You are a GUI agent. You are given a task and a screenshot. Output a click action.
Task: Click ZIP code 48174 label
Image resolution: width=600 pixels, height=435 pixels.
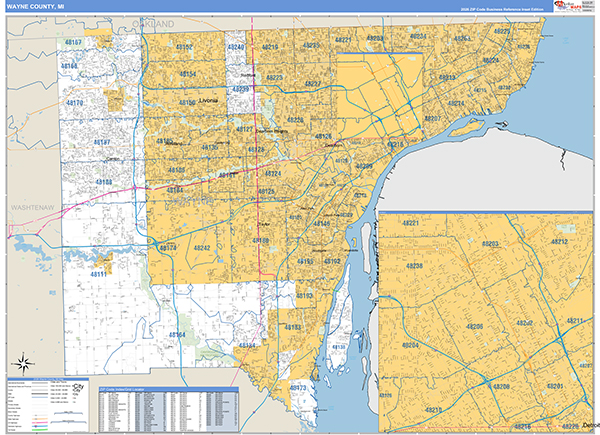point(169,247)
